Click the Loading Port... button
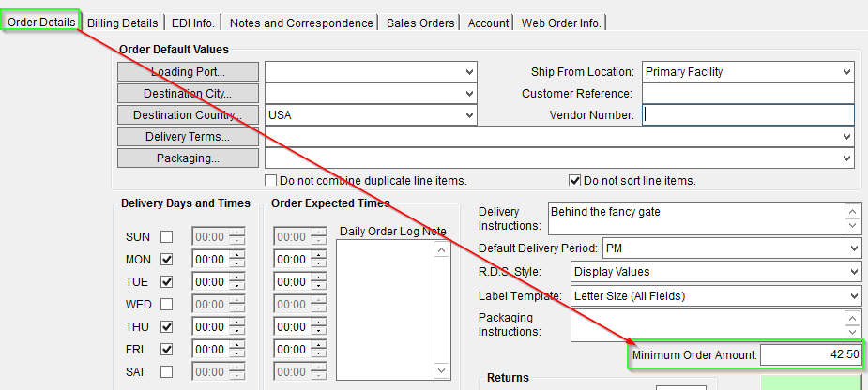This screenshot has width=868, height=390. pyautogui.click(x=187, y=72)
